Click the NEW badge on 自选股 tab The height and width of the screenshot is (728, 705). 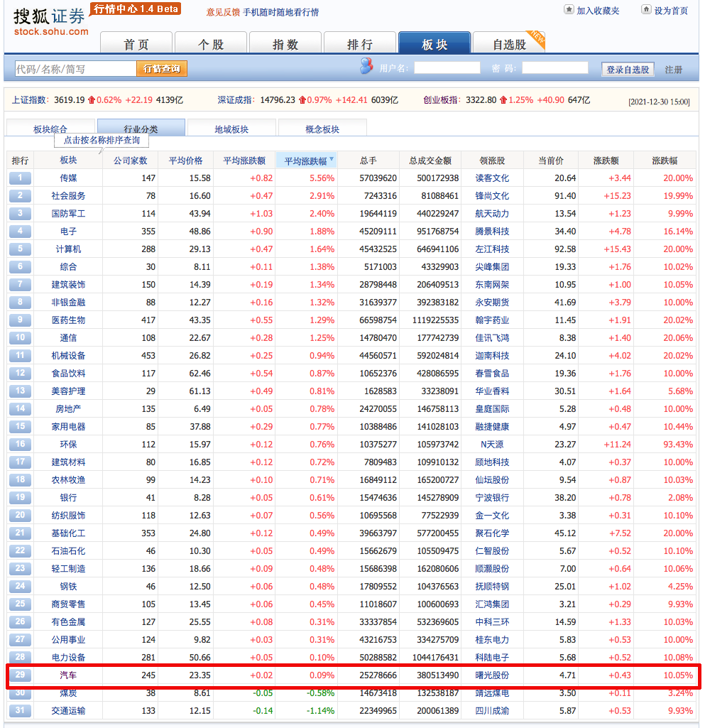point(537,38)
